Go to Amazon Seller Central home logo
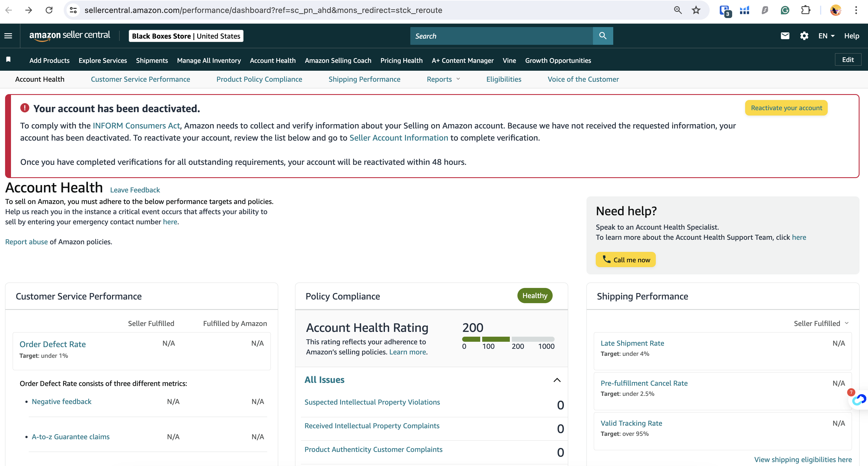Image resolution: width=868 pixels, height=466 pixels. click(69, 35)
